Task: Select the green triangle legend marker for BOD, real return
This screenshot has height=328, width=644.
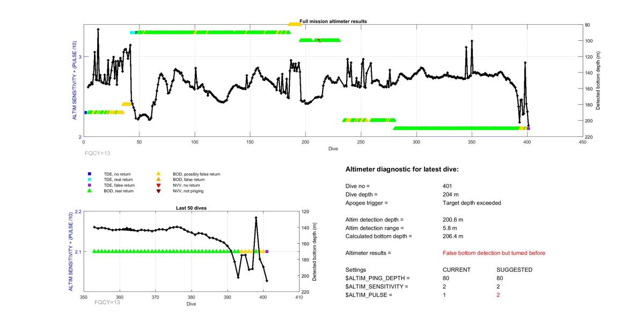Action: [90, 191]
